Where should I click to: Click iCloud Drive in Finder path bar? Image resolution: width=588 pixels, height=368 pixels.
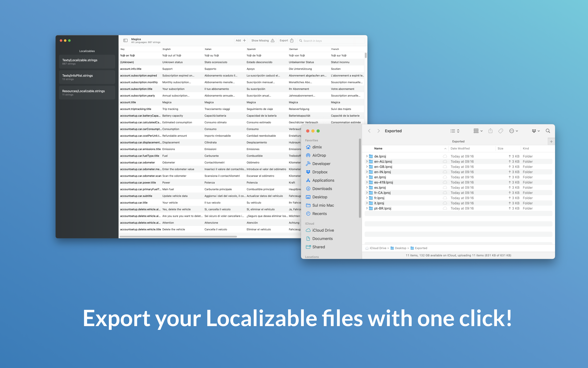tap(376, 248)
